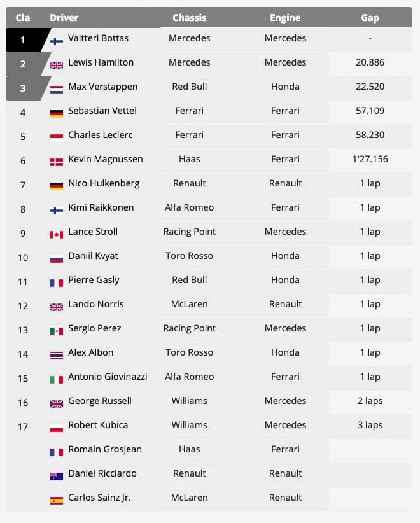The image size is (420, 523).
Task: Click the Canada flag beside Lance Stroll
Action: click(x=57, y=235)
